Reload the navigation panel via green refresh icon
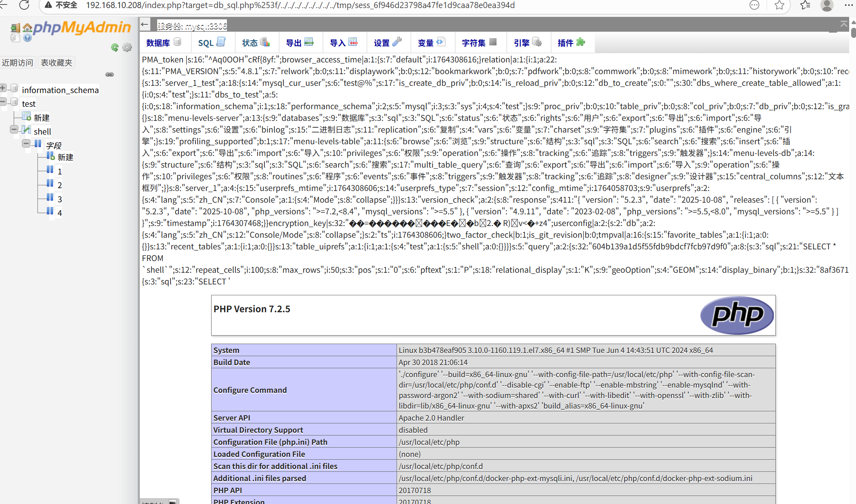Image resolution: width=856 pixels, height=504 pixels. (x=115, y=48)
